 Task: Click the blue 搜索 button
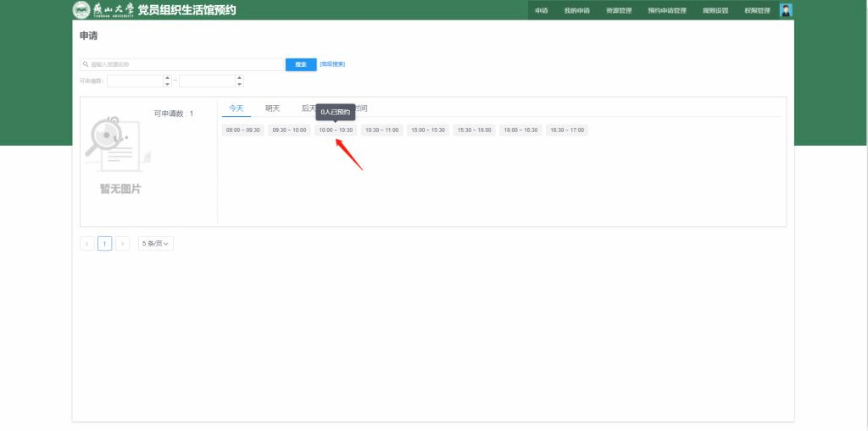click(x=300, y=64)
